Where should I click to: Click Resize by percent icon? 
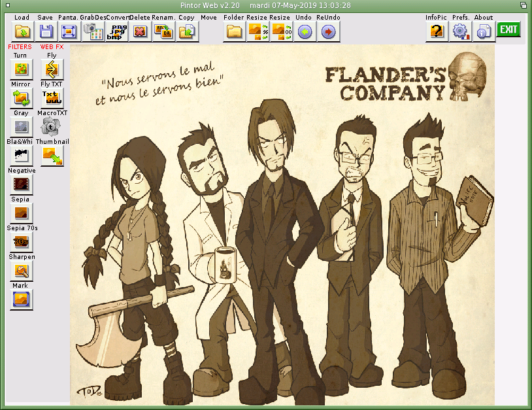click(x=258, y=32)
